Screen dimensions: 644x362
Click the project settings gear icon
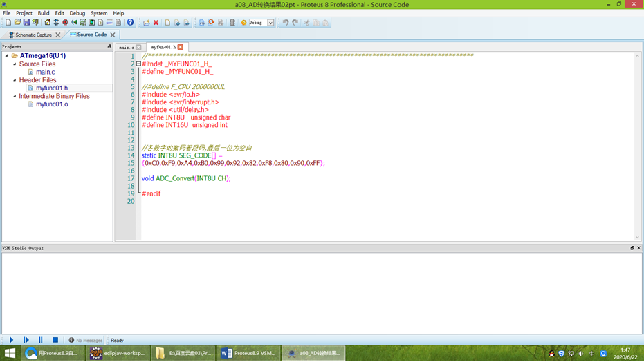coord(243,23)
